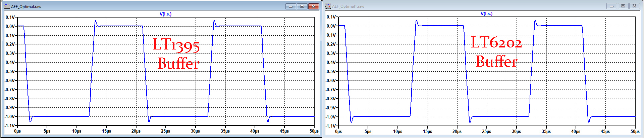Minimize the AEF_Optimal.raw waveform window

291,6
